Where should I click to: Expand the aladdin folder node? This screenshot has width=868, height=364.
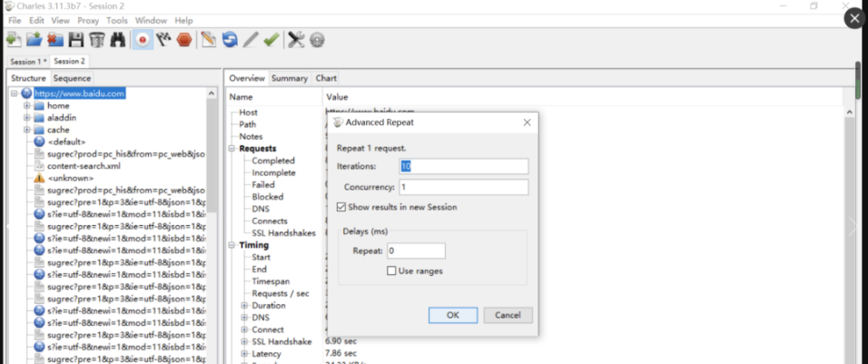click(26, 118)
